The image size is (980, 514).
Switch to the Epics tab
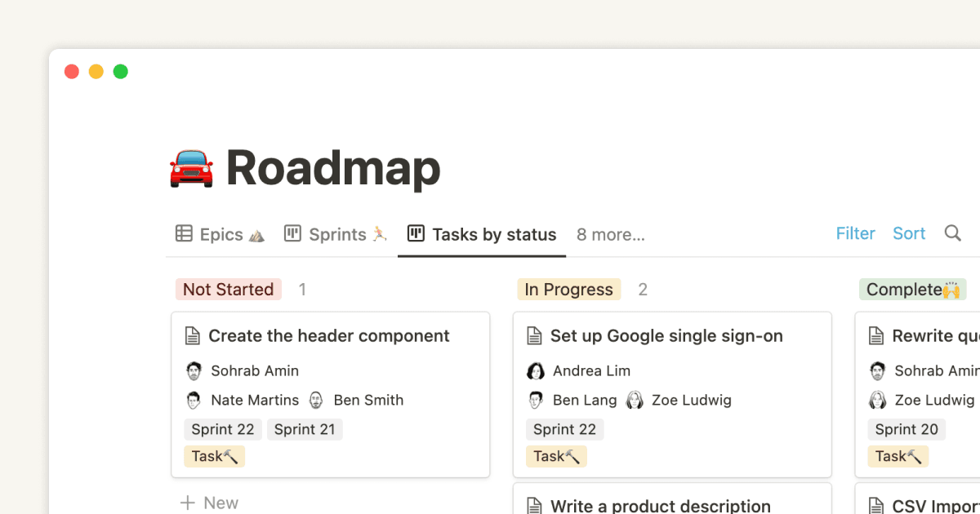click(219, 234)
